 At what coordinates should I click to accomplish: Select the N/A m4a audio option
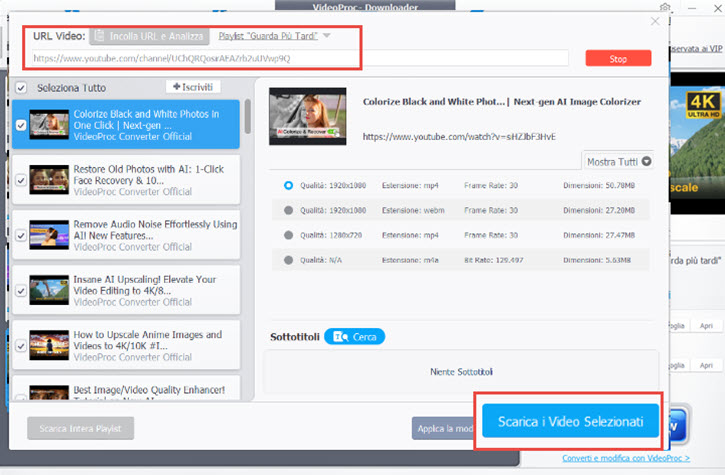288,260
